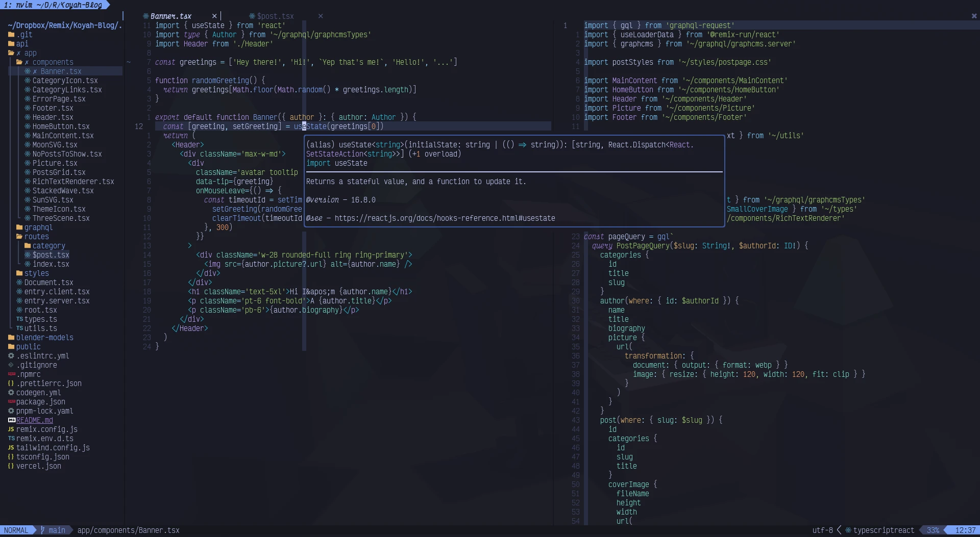The image size is (980, 537).
Task: Open README.md file
Action: [34, 420]
